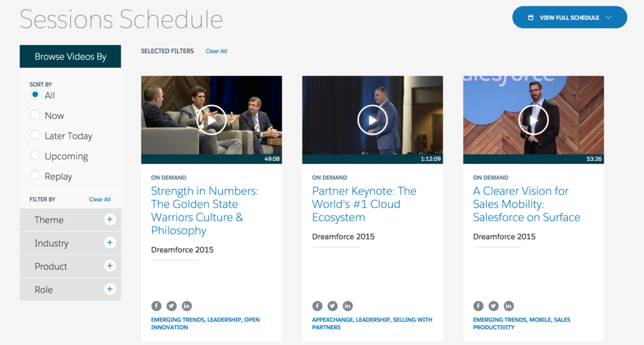The width and height of the screenshot is (644, 345).
Task: Share A Clearer Vision session on Twitter
Action: click(493, 305)
